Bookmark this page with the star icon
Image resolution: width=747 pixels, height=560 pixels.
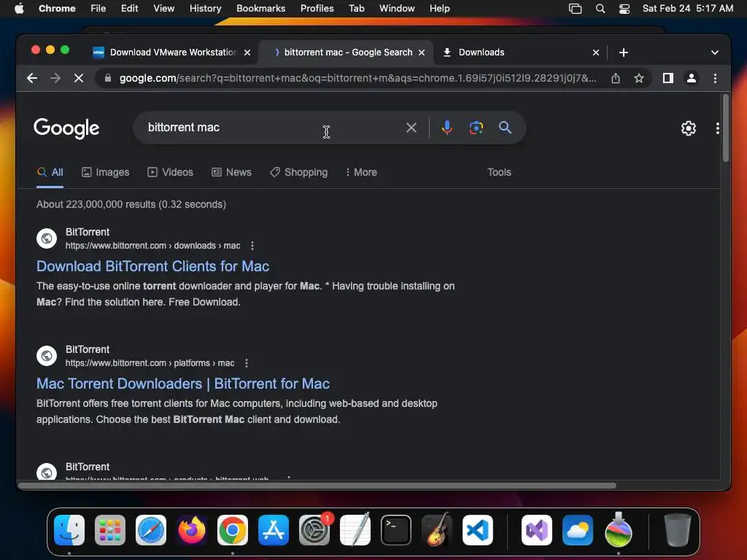[x=639, y=78]
